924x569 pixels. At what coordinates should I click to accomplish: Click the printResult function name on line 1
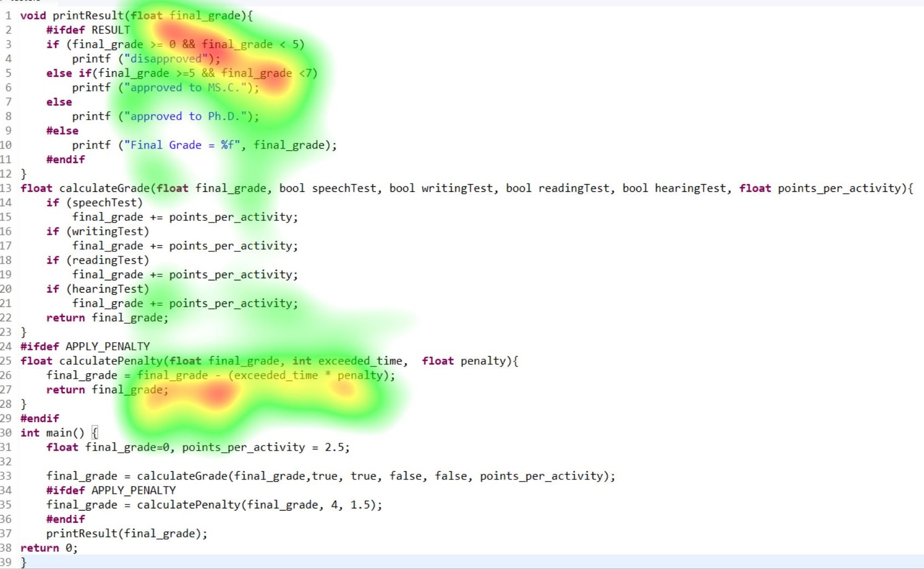coord(87,16)
